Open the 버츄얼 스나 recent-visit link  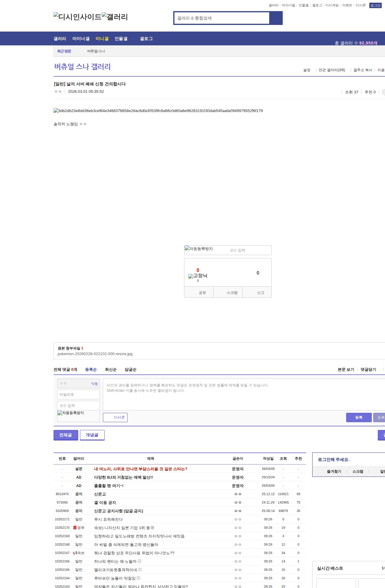coord(96,51)
